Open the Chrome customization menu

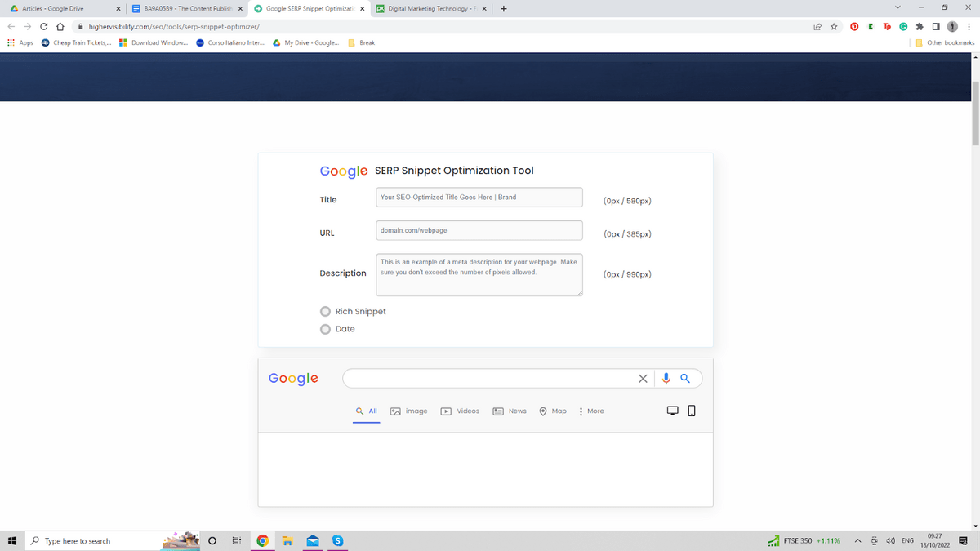pyautogui.click(x=969, y=26)
